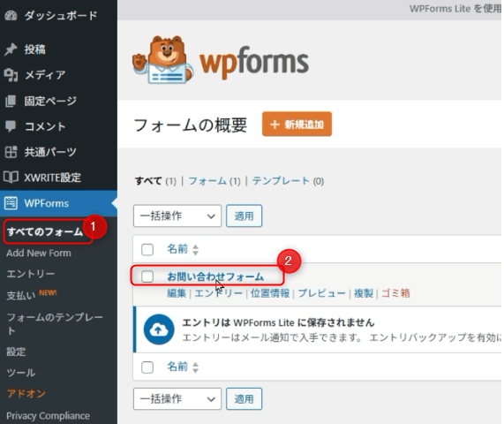This screenshot has width=504, height=424.
Task: Open the お問い合わせフォーム link
Action: pos(215,276)
